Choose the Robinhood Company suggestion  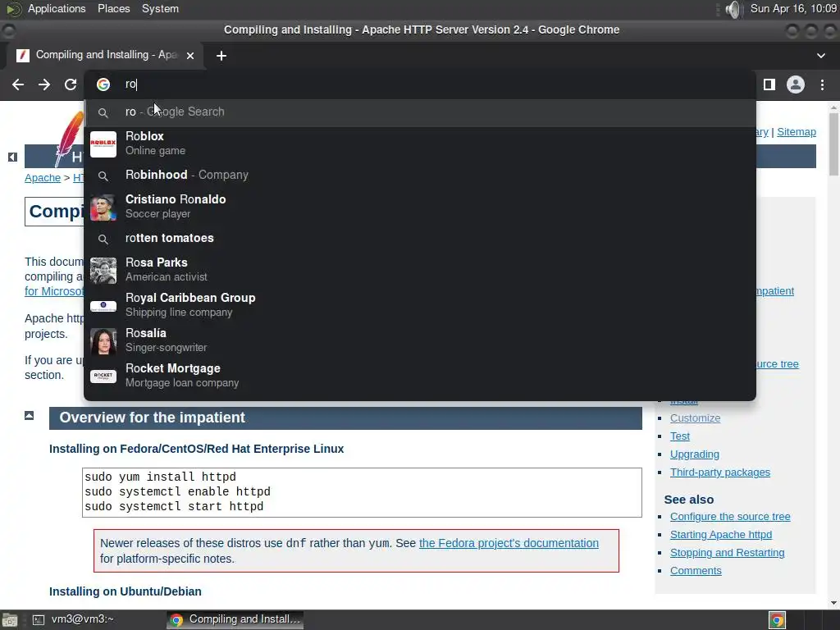click(420, 175)
